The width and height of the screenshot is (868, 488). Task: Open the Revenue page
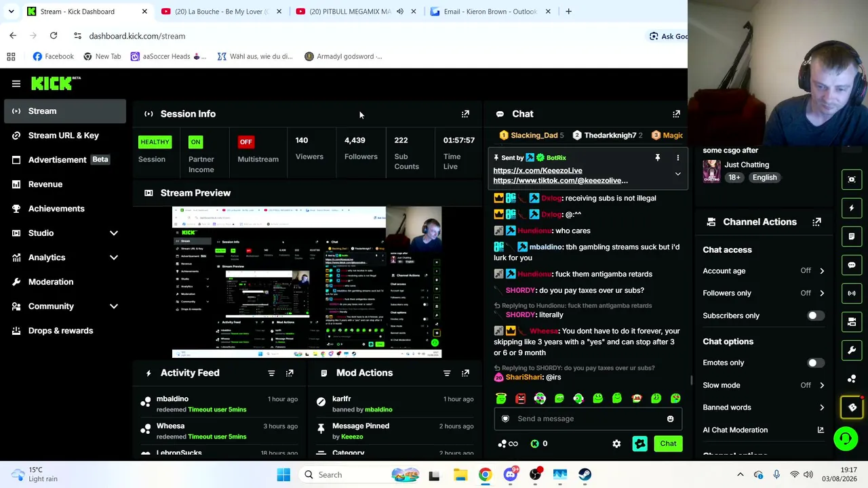[65, 184]
